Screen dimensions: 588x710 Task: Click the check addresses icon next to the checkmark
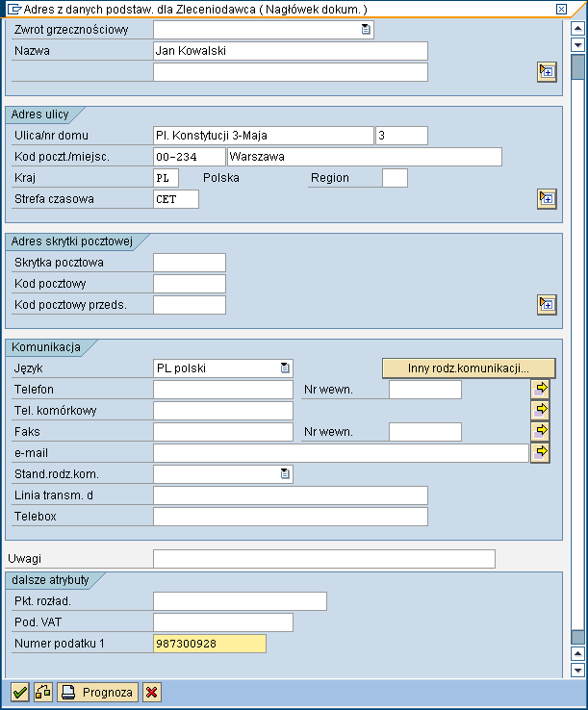43,692
